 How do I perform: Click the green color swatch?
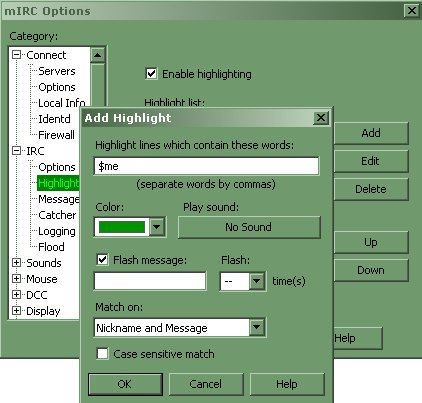(122, 227)
